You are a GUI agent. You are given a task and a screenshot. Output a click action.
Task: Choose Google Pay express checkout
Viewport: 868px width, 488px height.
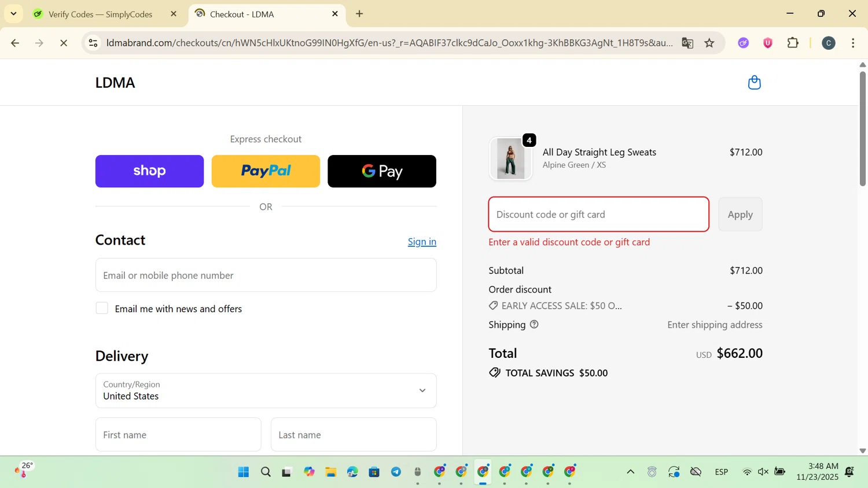[382, 171]
